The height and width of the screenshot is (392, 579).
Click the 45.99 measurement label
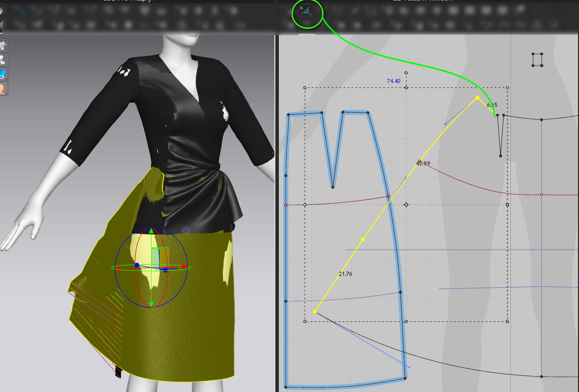coord(423,163)
